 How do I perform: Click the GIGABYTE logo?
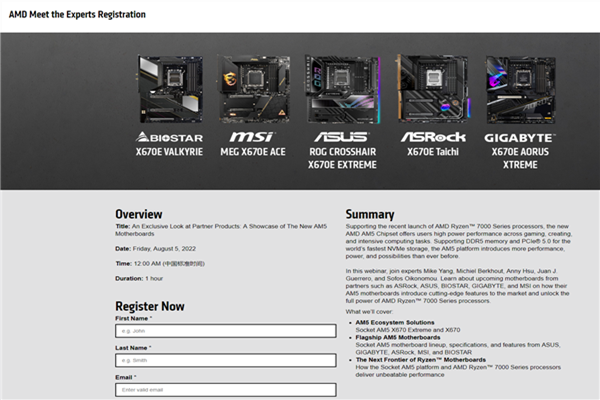[x=520, y=136]
